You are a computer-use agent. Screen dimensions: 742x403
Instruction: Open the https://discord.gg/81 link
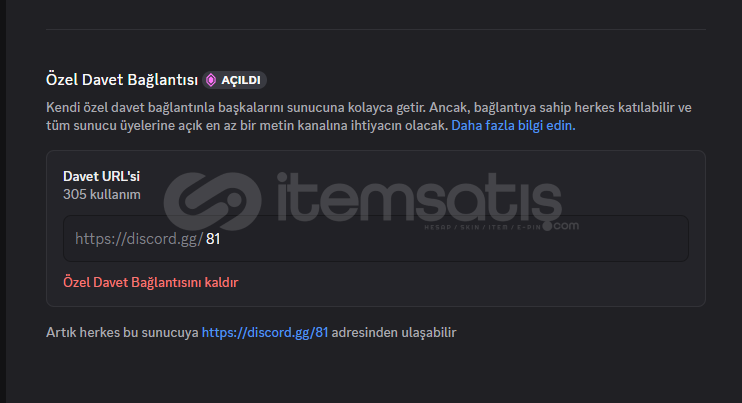click(265, 333)
